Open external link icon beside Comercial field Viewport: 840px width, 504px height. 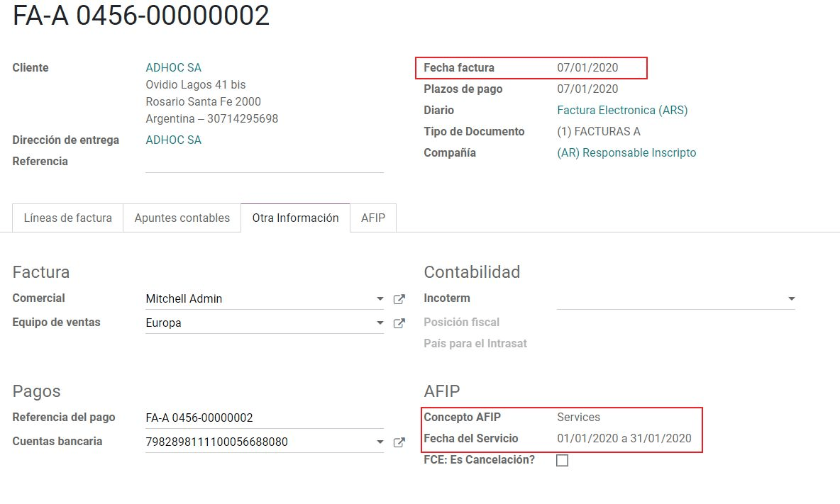pyautogui.click(x=399, y=299)
